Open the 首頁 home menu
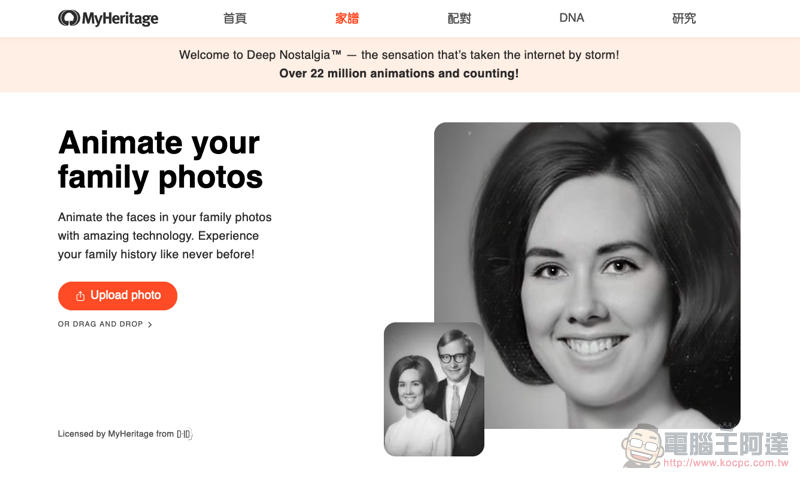This screenshot has height=477, width=800. tap(235, 18)
